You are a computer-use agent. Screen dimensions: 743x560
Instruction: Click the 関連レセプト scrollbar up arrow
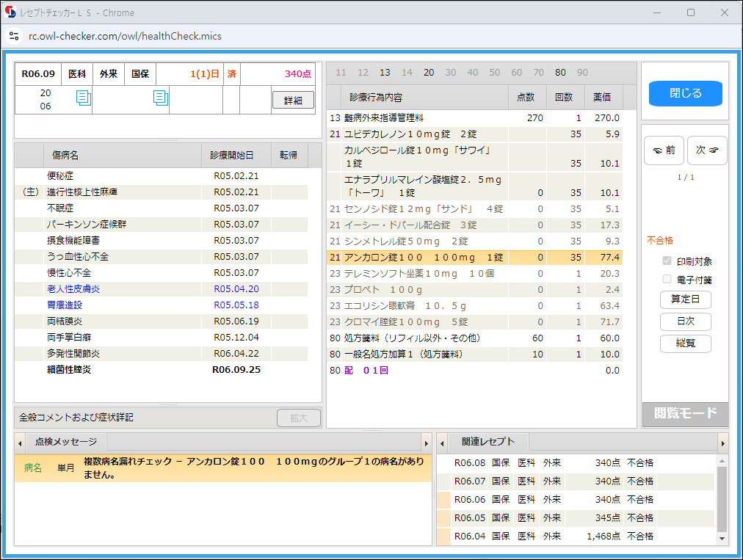(x=722, y=461)
